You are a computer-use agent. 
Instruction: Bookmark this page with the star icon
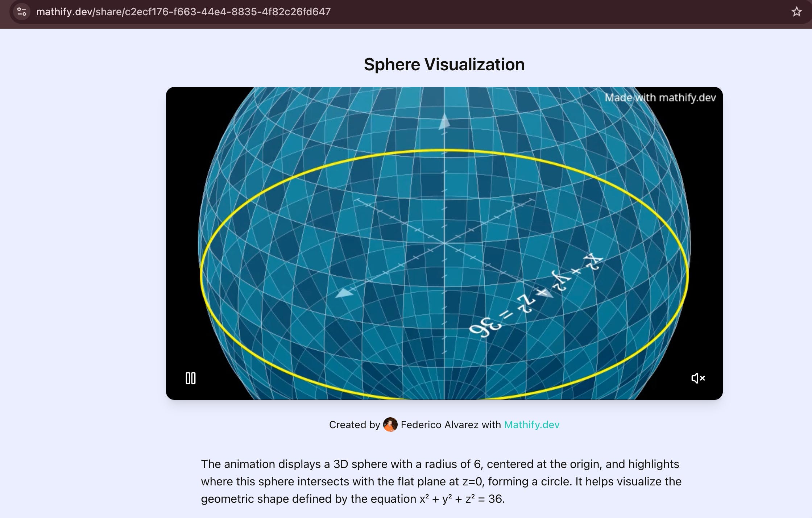pyautogui.click(x=796, y=12)
